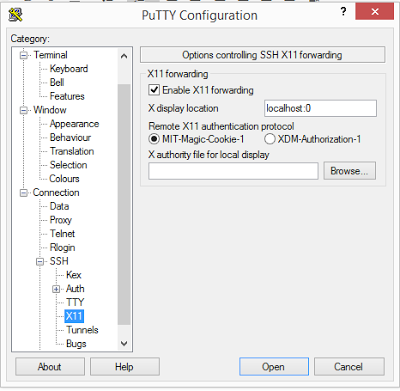The height and width of the screenshot is (391, 400).
Task: Toggle Enable X11 forwarding checkbox
Action: 154,90
